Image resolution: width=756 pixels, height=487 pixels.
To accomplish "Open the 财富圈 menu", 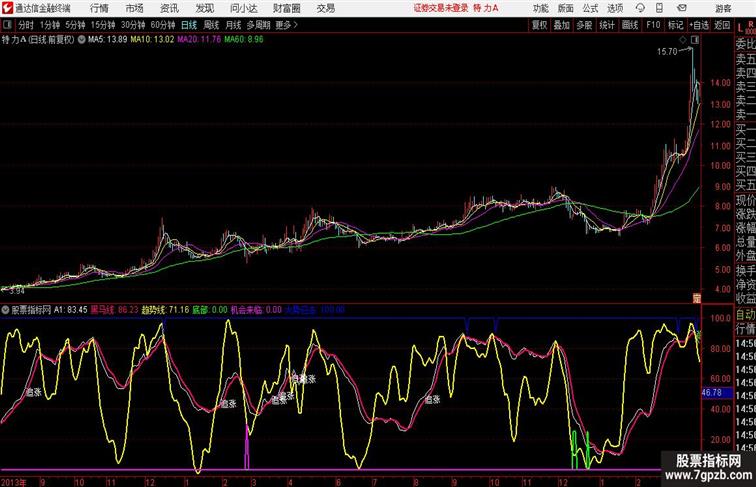I will click(286, 8).
